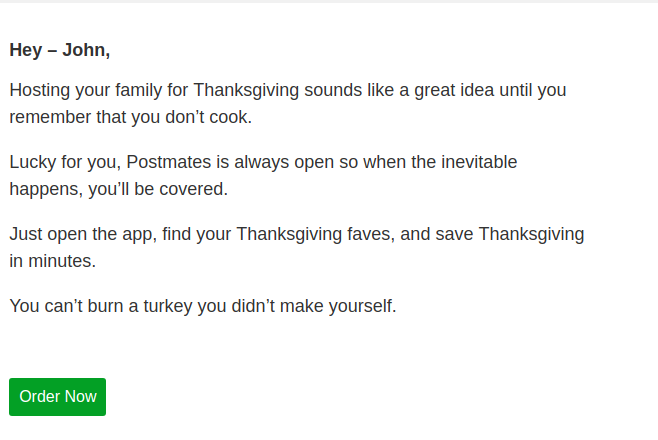This screenshot has height=440, width=658.
Task: Click the word "Lucky" in second paragraph
Action: point(32,162)
